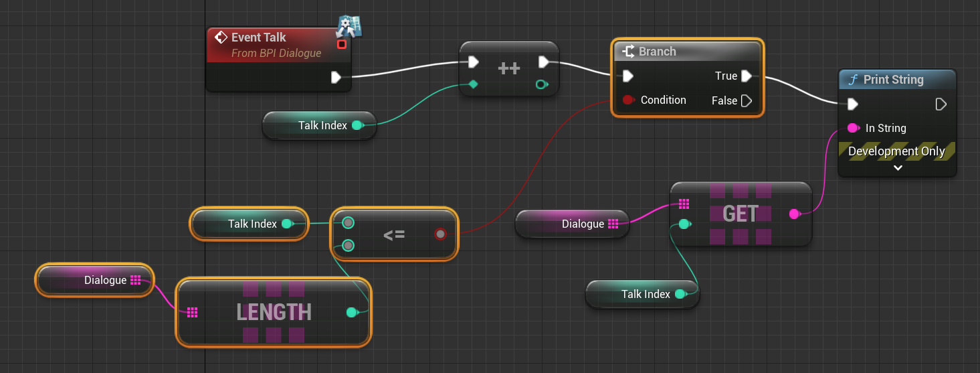Click the red delegate pin on Event Talk
This screenshot has height=373, width=980.
click(342, 44)
